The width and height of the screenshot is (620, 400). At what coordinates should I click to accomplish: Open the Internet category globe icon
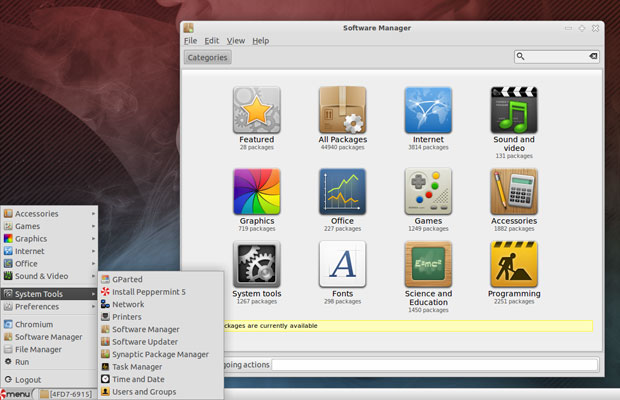point(428,110)
